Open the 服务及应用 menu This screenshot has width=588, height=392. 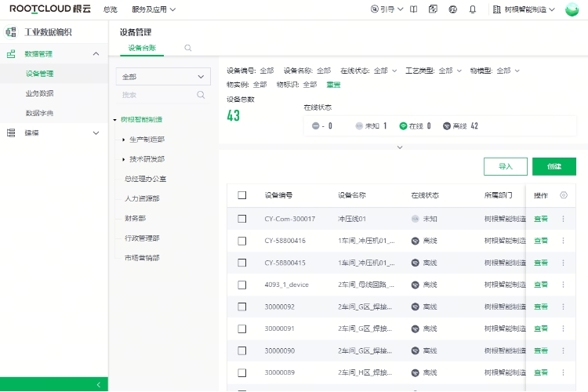click(154, 9)
